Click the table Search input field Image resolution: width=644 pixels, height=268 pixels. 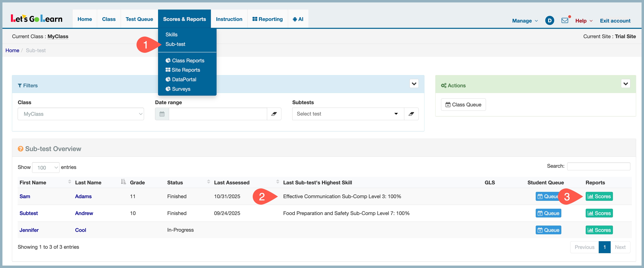pos(598,166)
